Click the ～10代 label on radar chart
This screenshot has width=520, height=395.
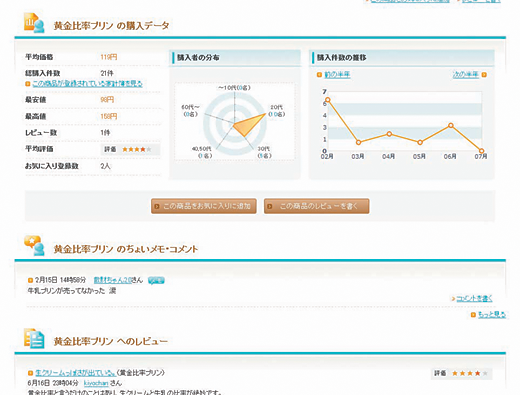[234, 88]
